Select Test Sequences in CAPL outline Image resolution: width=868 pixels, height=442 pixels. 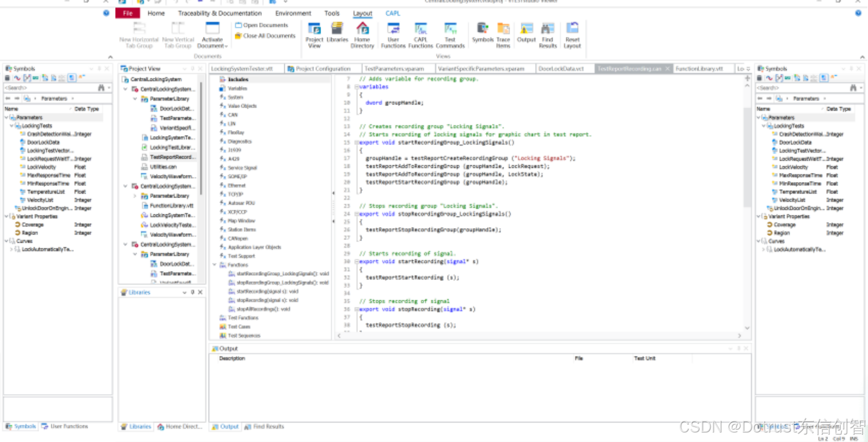tap(244, 336)
